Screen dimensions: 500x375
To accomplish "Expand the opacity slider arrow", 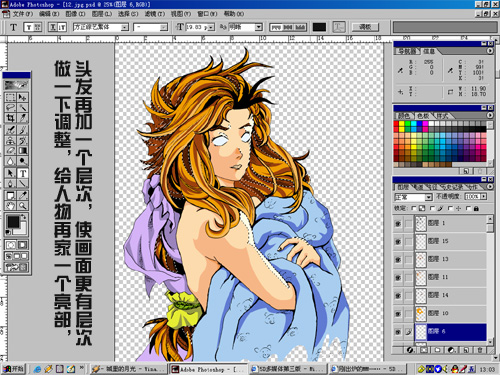I will 484,197.
